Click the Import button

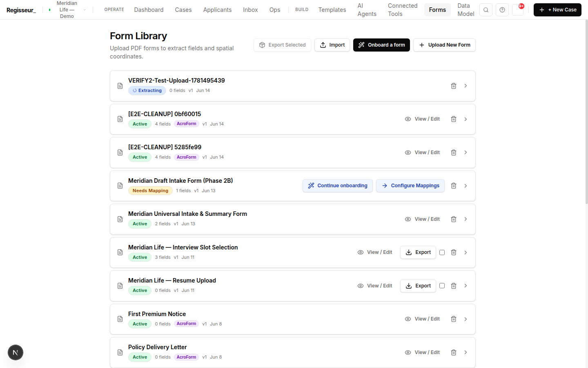332,45
